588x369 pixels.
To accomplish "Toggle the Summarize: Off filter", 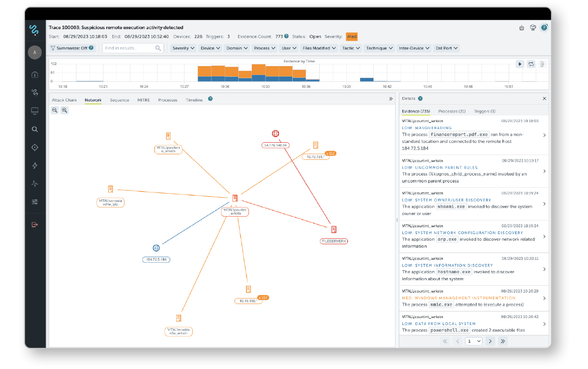I will pyautogui.click(x=72, y=48).
